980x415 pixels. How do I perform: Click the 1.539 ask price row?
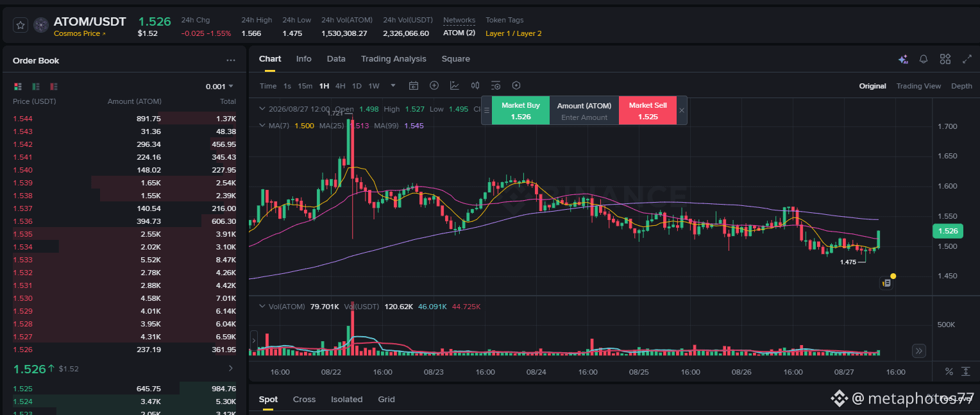tap(124, 183)
